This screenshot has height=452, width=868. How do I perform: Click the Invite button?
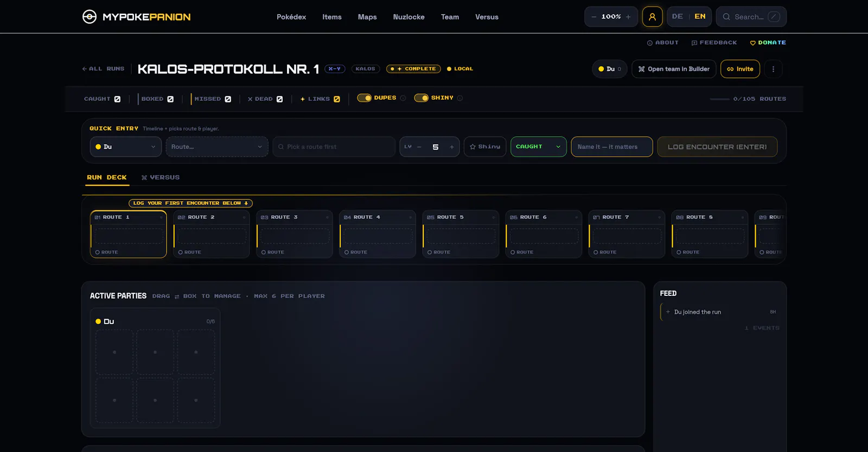(740, 69)
